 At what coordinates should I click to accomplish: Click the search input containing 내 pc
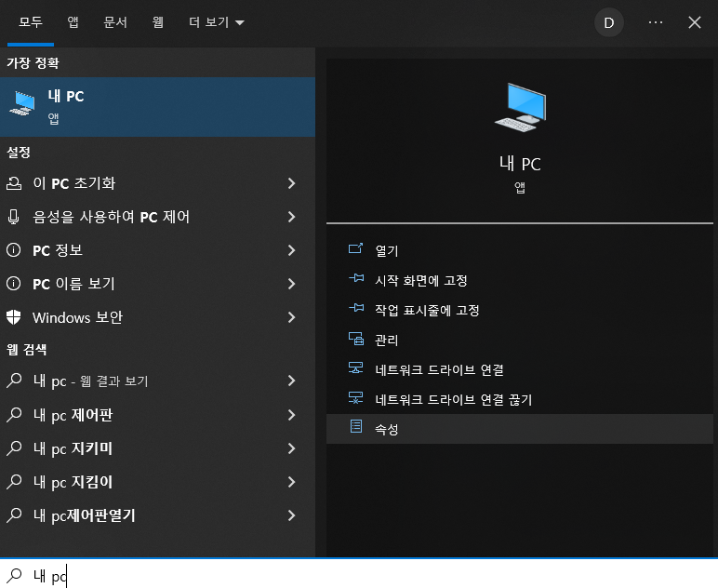pyautogui.click(x=359, y=574)
